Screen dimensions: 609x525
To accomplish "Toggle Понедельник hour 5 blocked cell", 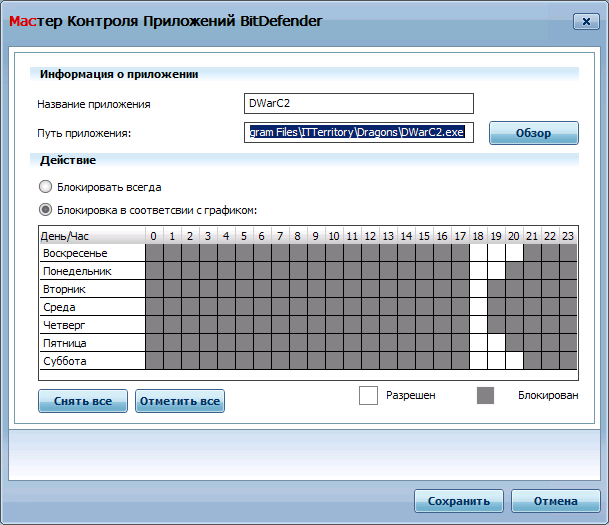I will (x=244, y=271).
